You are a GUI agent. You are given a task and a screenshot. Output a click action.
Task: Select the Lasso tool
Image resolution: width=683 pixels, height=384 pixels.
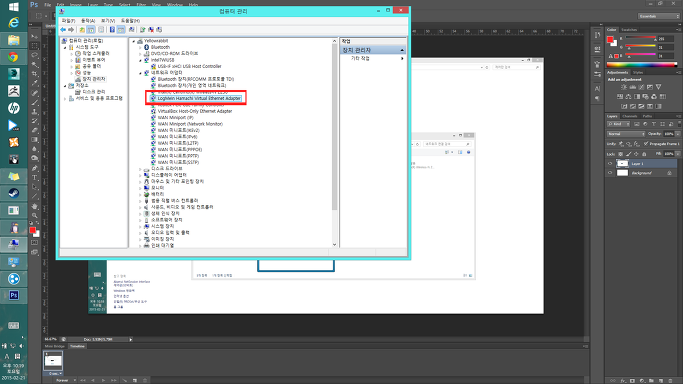(34, 55)
